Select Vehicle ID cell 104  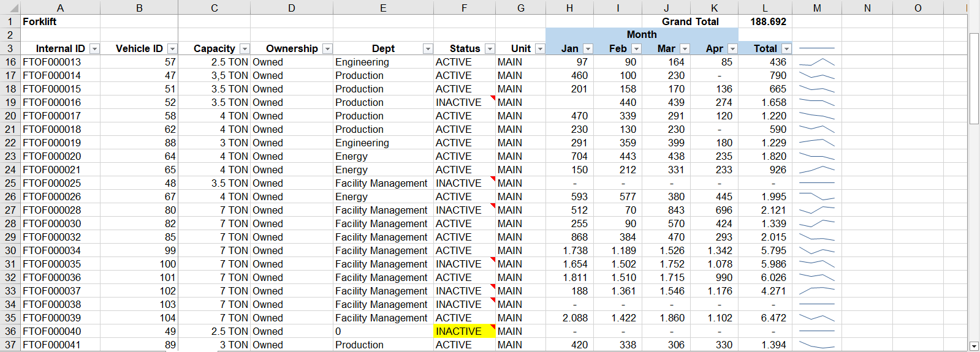tap(139, 318)
